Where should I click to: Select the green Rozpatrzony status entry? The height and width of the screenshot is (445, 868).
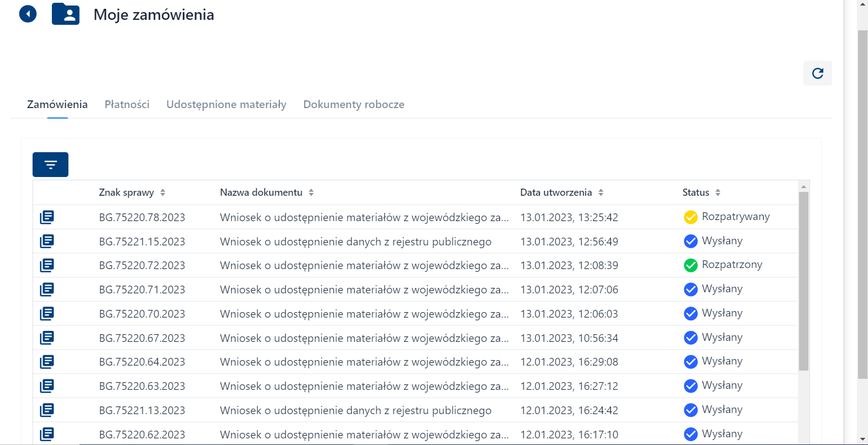coord(731,265)
